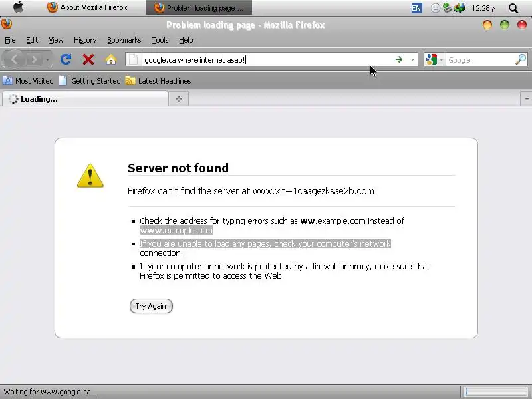Click the 12:28 clock in panel
Screen dimensions: 532x399
(483, 8)
